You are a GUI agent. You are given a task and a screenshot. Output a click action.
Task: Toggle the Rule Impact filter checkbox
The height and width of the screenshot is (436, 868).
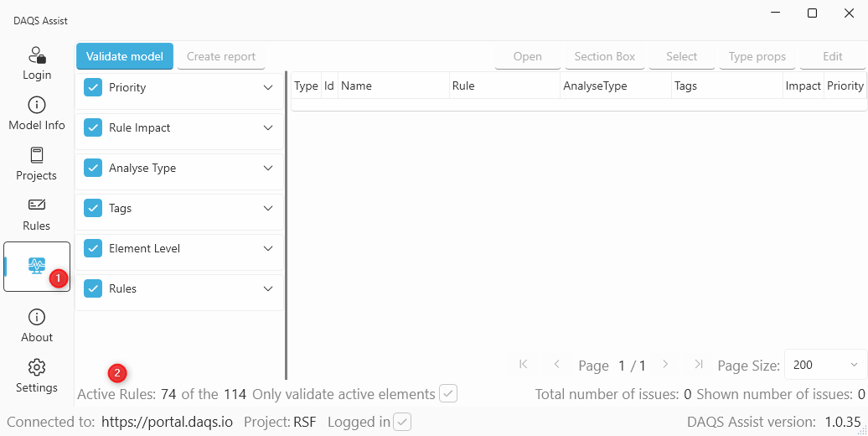pyautogui.click(x=93, y=127)
